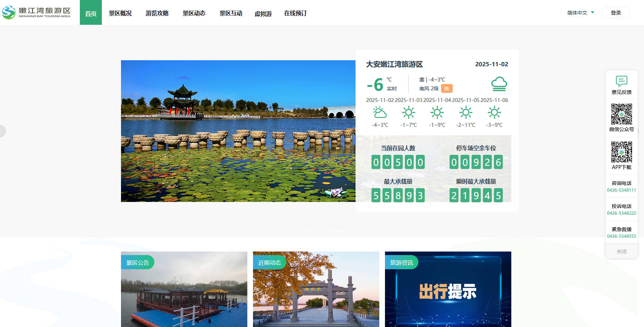Click the 微信公众号 QR code
Screen dimensions: 644x327
coord(621,113)
